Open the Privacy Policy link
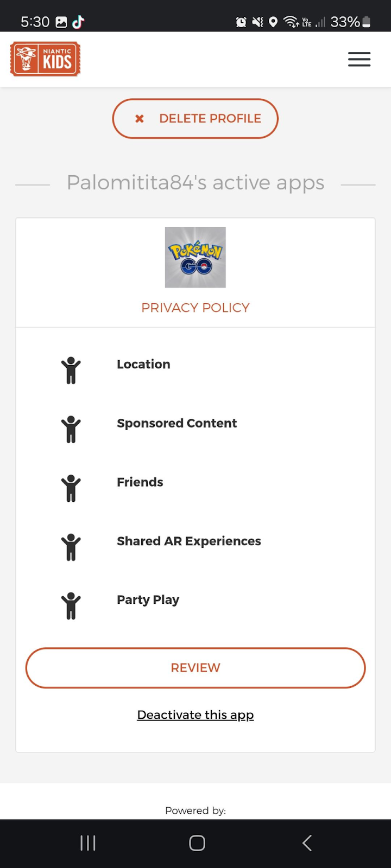The width and height of the screenshot is (391, 868). click(195, 308)
